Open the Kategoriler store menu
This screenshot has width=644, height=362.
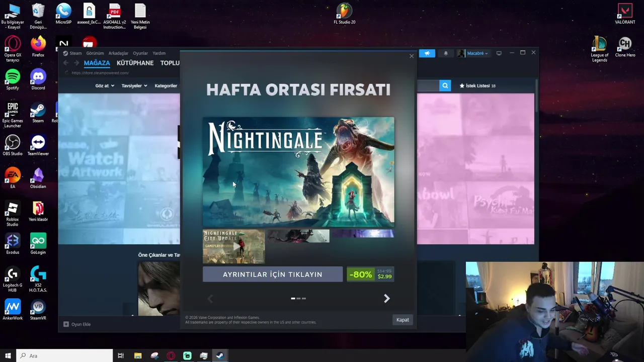166,86
